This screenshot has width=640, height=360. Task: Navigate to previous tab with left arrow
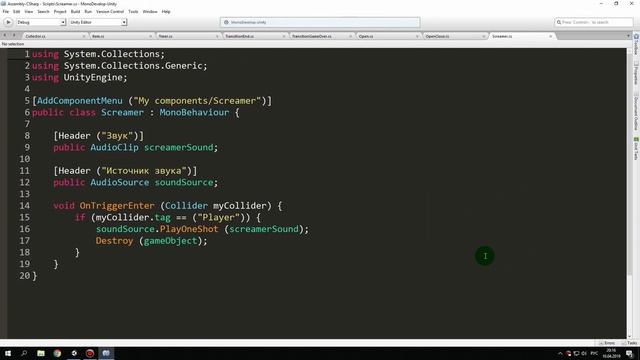(4, 36)
